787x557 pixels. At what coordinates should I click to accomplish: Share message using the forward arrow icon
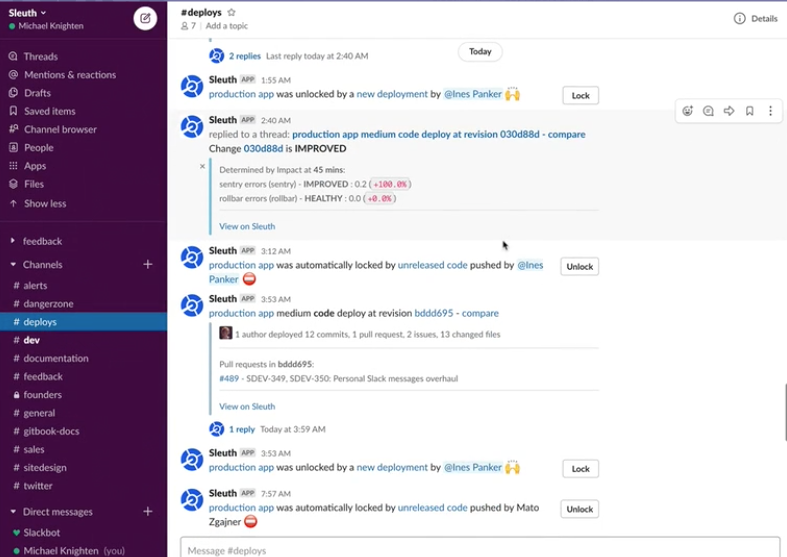click(x=729, y=111)
